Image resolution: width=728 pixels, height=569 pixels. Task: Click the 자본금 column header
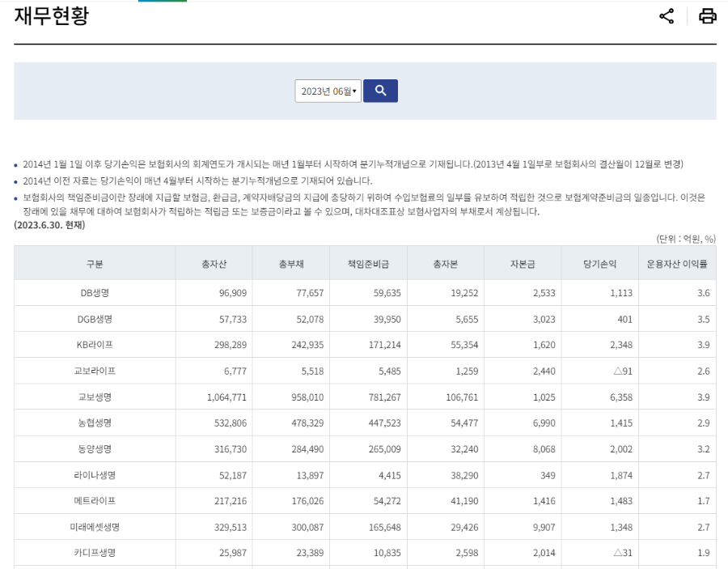(523, 264)
